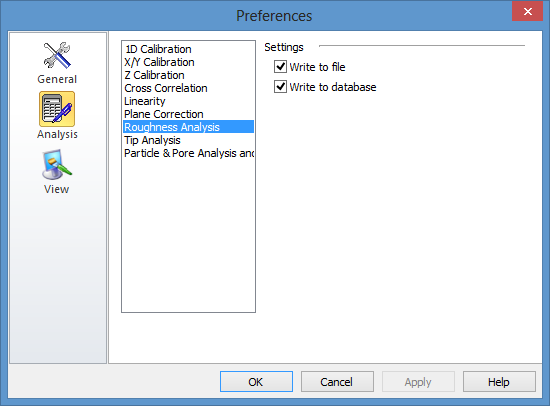Close the Preferences dialog
Screen dimensions: 550x406
click(528, 12)
